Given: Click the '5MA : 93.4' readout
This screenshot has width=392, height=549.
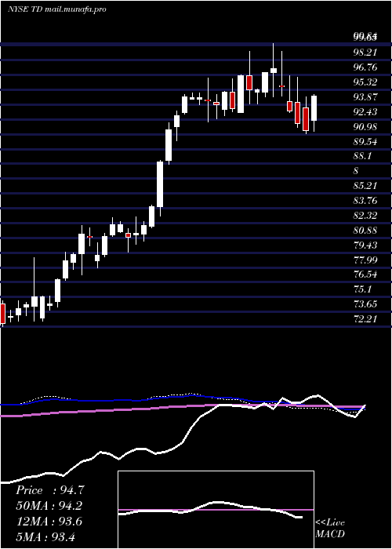Looking at the screenshot, I should click(45, 537).
